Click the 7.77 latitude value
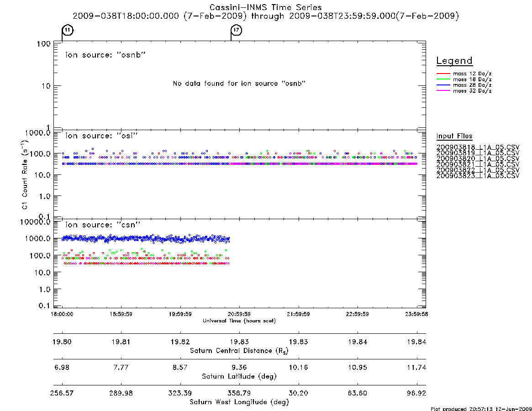This screenshot has width=532, height=411. [x=121, y=368]
